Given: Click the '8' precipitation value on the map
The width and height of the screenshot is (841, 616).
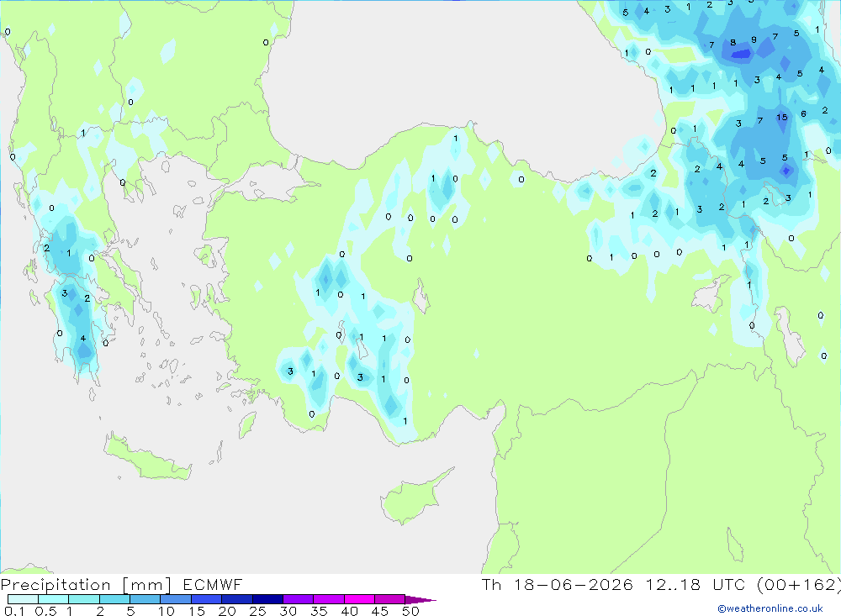Looking at the screenshot, I should [733, 42].
